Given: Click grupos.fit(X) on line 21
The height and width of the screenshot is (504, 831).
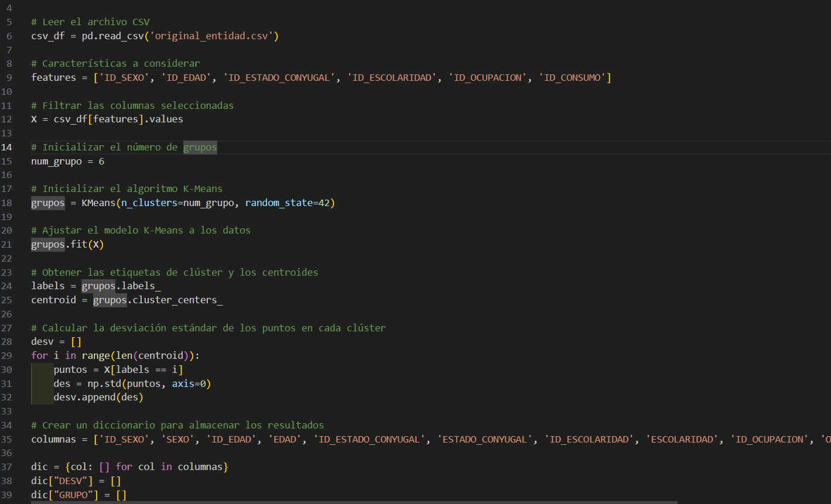Looking at the screenshot, I should (x=67, y=245).
